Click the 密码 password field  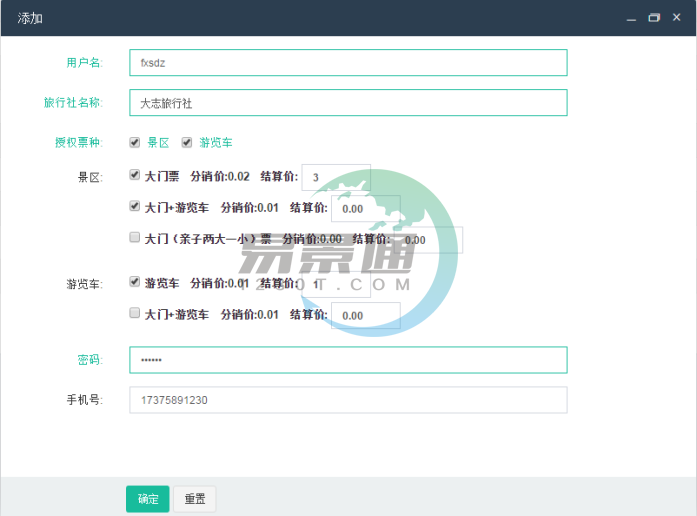tap(348, 360)
